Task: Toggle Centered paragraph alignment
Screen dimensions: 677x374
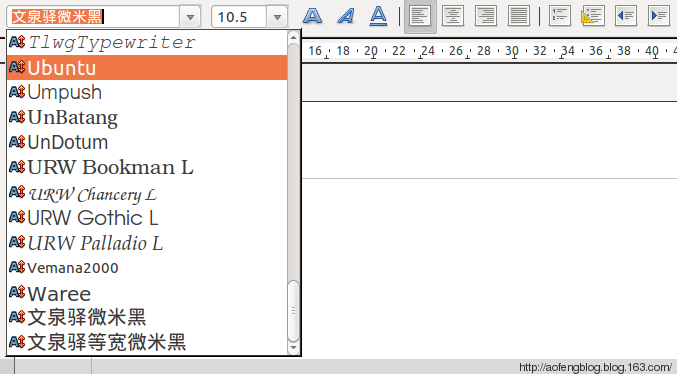Action: 453,16
